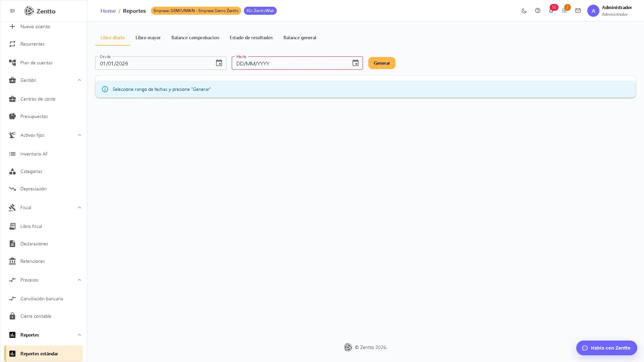The image size is (644, 362).
Task: Switch to the Libro mayor tab
Action: pyautogui.click(x=148, y=38)
